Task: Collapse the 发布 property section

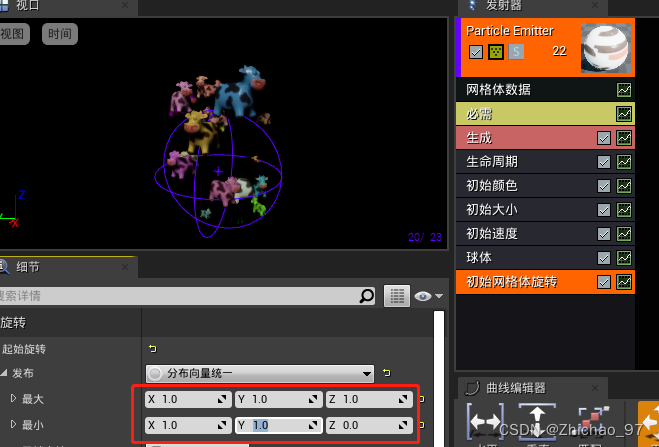Action: point(4,373)
